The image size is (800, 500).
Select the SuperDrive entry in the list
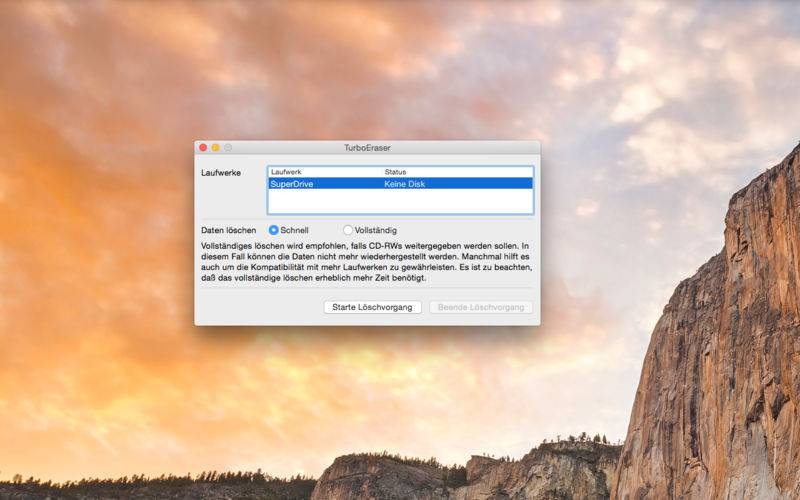[292, 184]
